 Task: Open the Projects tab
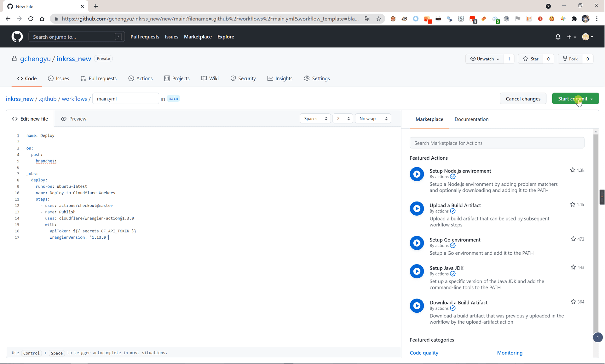tap(177, 78)
